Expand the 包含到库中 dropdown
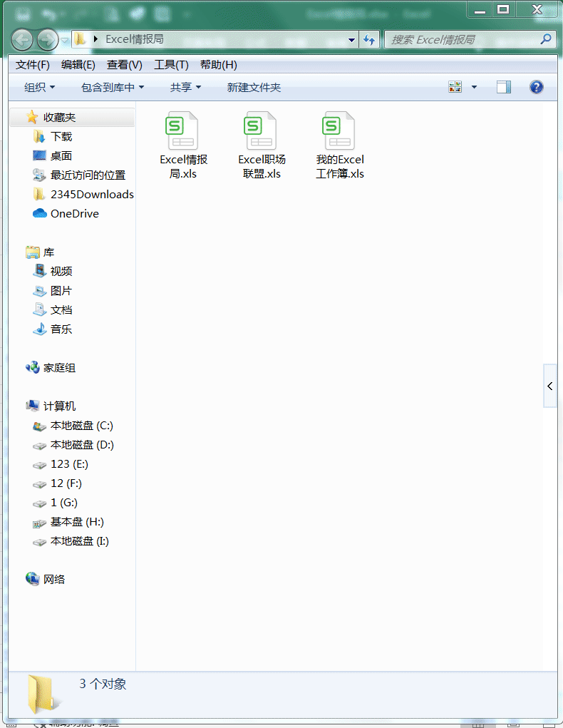This screenshot has height=728, width=563. [x=113, y=87]
